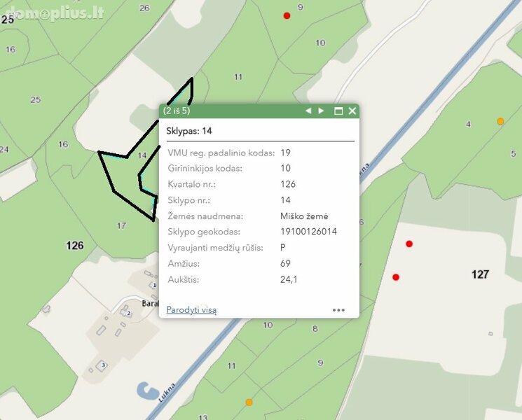Image resolution: width=522 pixels, height=420 pixels.
Task: Click the Aukštis value 24,1
Action: [289, 279]
